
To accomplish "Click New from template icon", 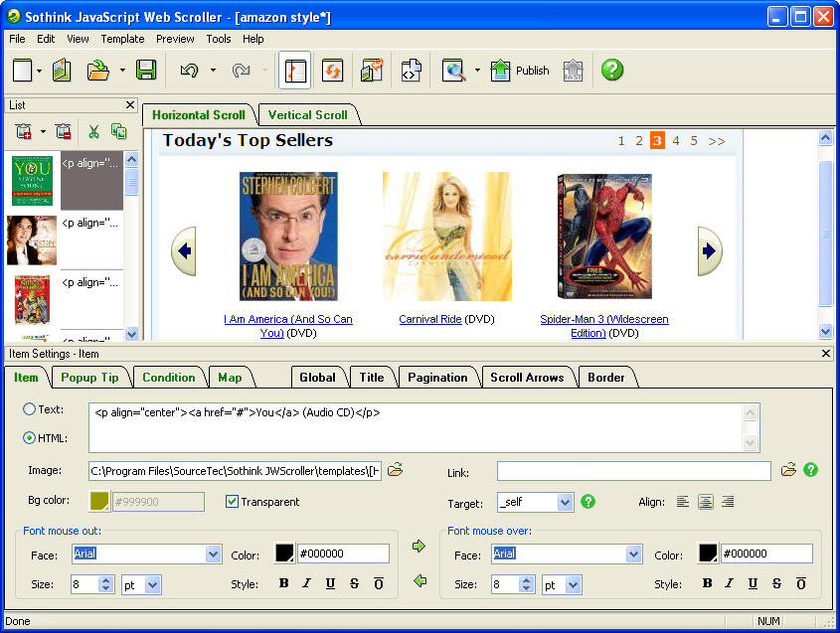I will 61,71.
